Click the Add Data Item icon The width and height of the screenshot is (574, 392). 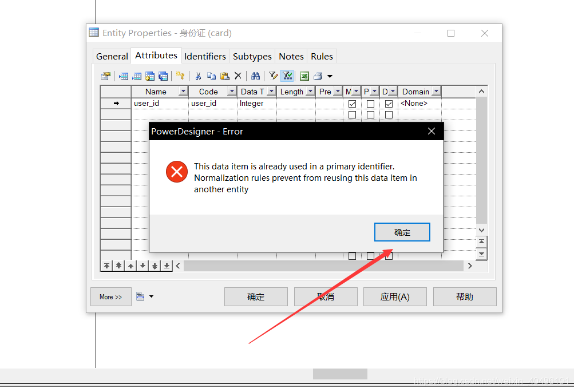pos(150,76)
